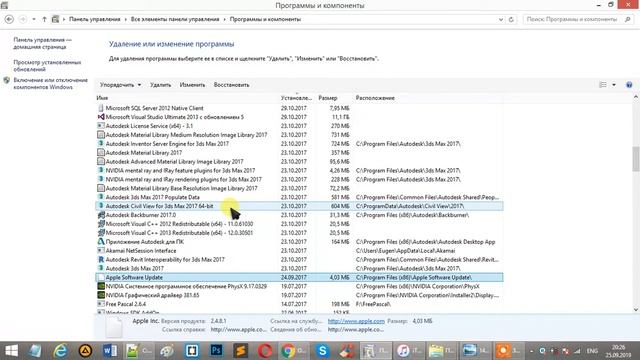Click the Visual Studio program icon
Screen dimensions: 640x360
click(x=101, y=117)
